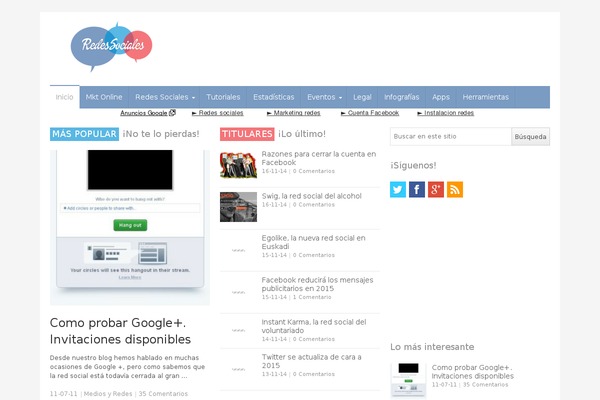Viewport: 600px width, 400px height.
Task: Open the RSS feed icon
Action: click(x=455, y=189)
